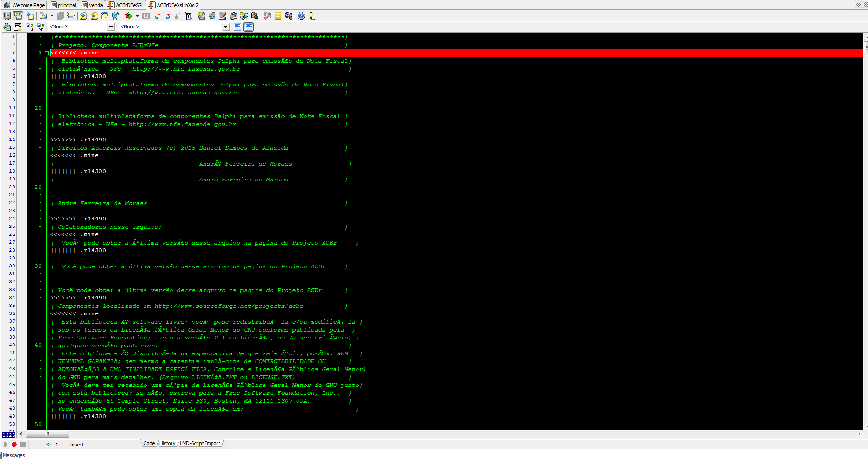Click the monitor icon at the toolbar start
The image size is (868, 459).
(7, 16)
